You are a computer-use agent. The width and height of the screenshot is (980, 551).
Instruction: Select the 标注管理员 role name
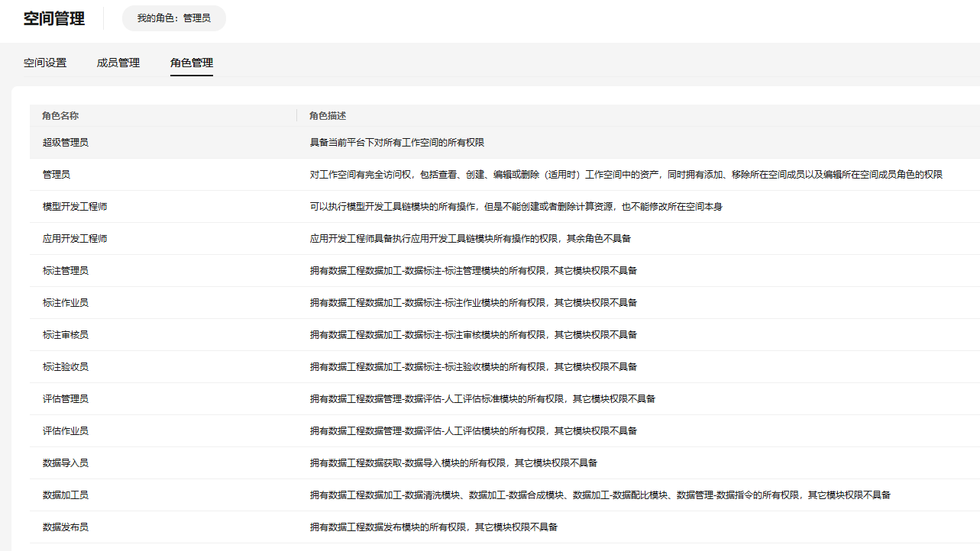point(66,271)
